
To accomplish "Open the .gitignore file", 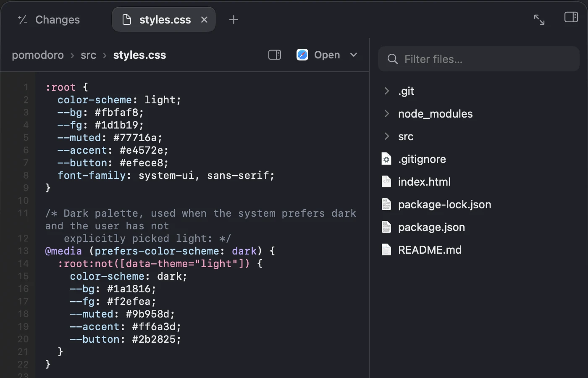I will (x=479, y=159).
